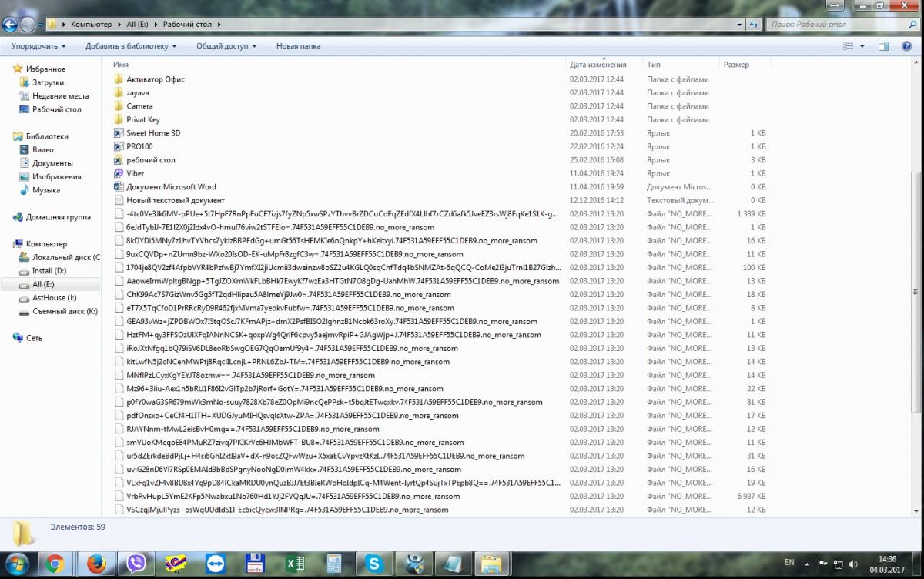This screenshot has height=579, width=924.
Task: Click the search magnifier icon
Action: (912, 24)
